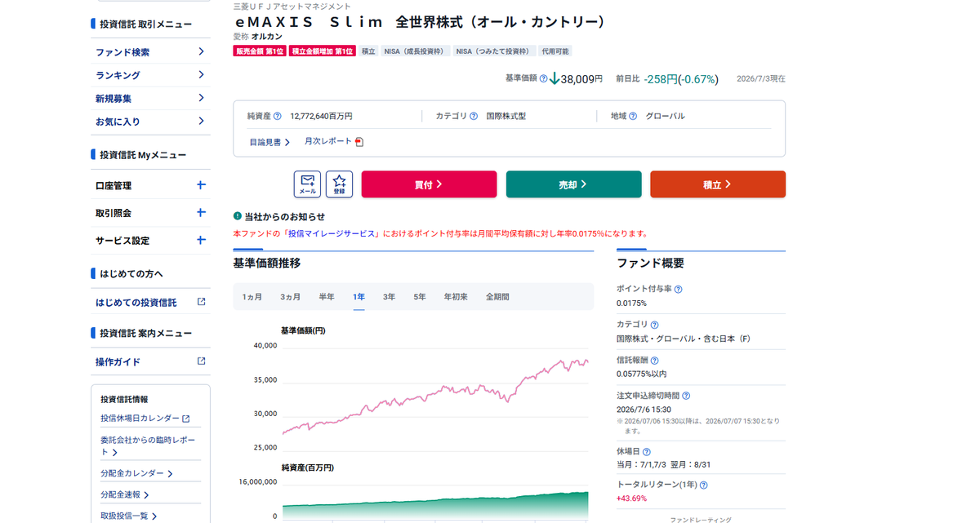This screenshot has height=523, width=980.
Task: Open help icon beside 信託報酬
Action: pos(654,360)
